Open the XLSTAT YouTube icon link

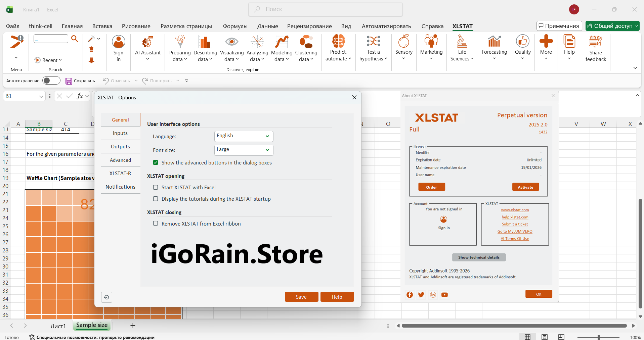(444, 295)
